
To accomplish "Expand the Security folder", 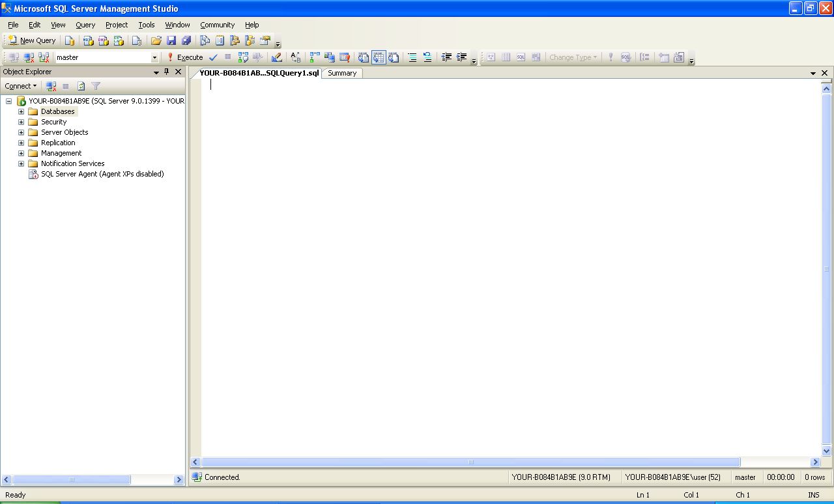I will 21,122.
